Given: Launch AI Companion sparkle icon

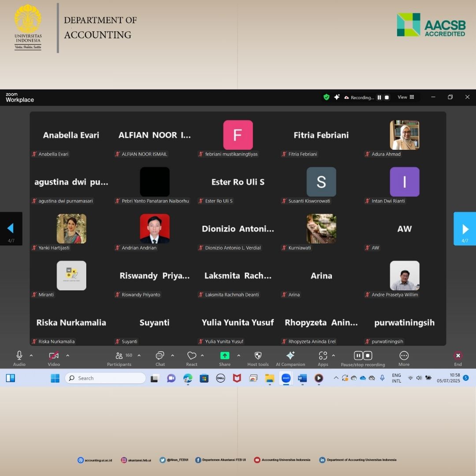Looking at the screenshot, I should click(290, 356).
